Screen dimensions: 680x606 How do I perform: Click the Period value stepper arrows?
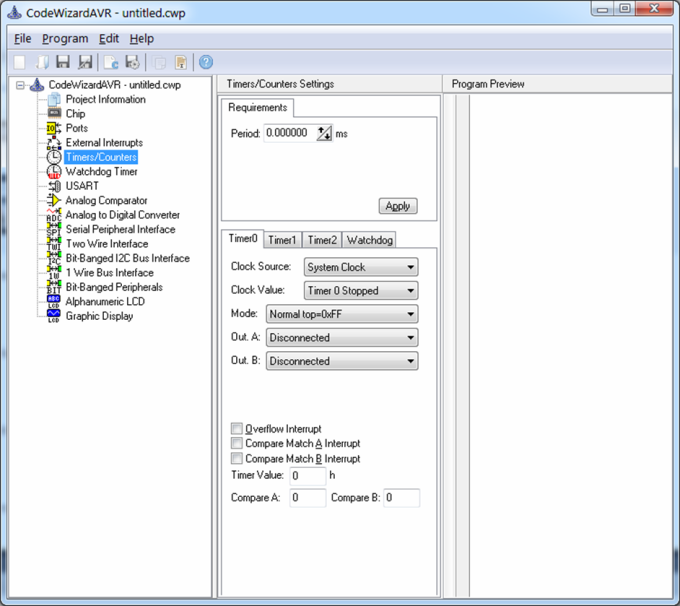click(x=324, y=133)
